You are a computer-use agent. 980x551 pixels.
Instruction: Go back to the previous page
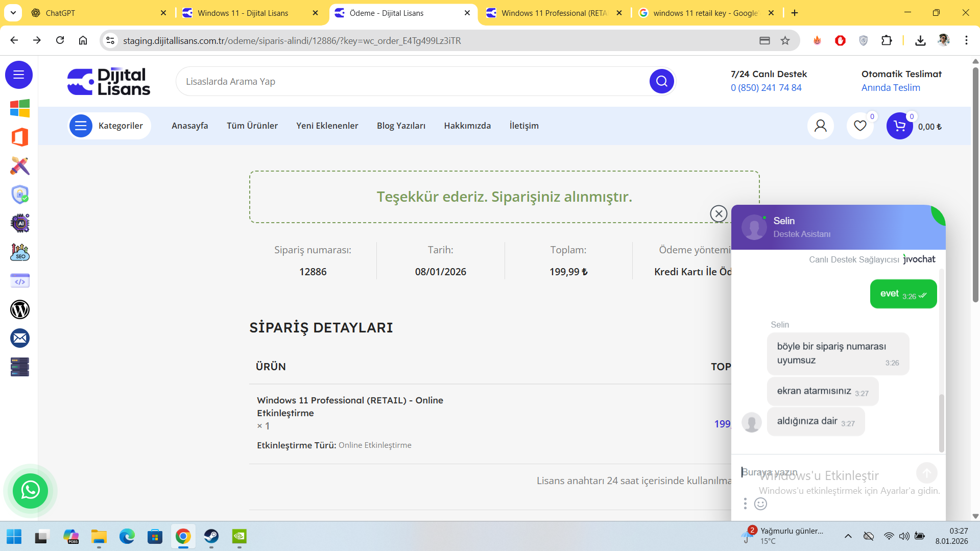pyautogui.click(x=14, y=40)
